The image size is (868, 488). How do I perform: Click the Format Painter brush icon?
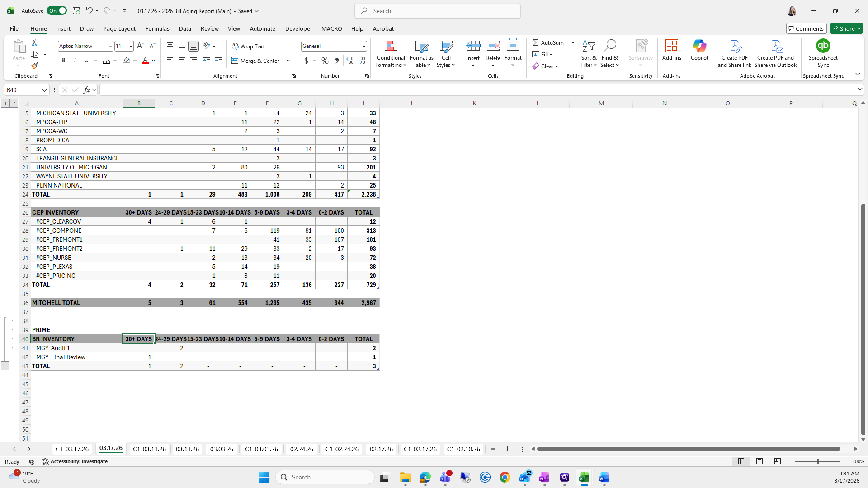coord(34,66)
